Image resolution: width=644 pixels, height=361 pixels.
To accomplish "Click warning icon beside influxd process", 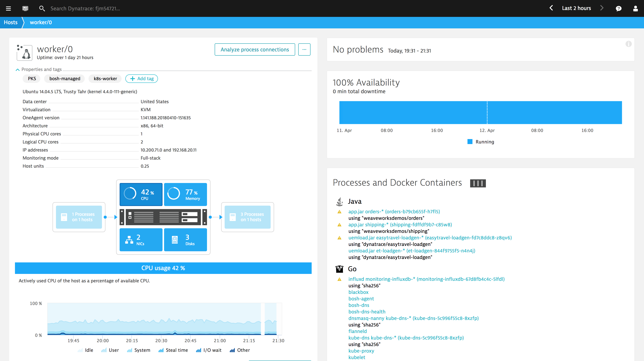I will click(339, 279).
